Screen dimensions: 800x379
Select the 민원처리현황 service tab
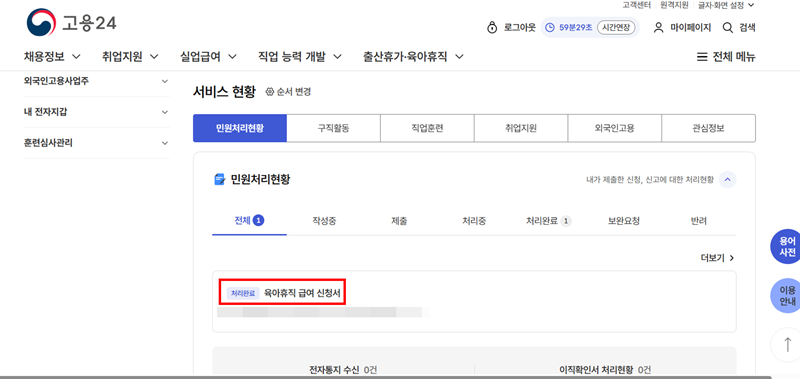[240, 128]
